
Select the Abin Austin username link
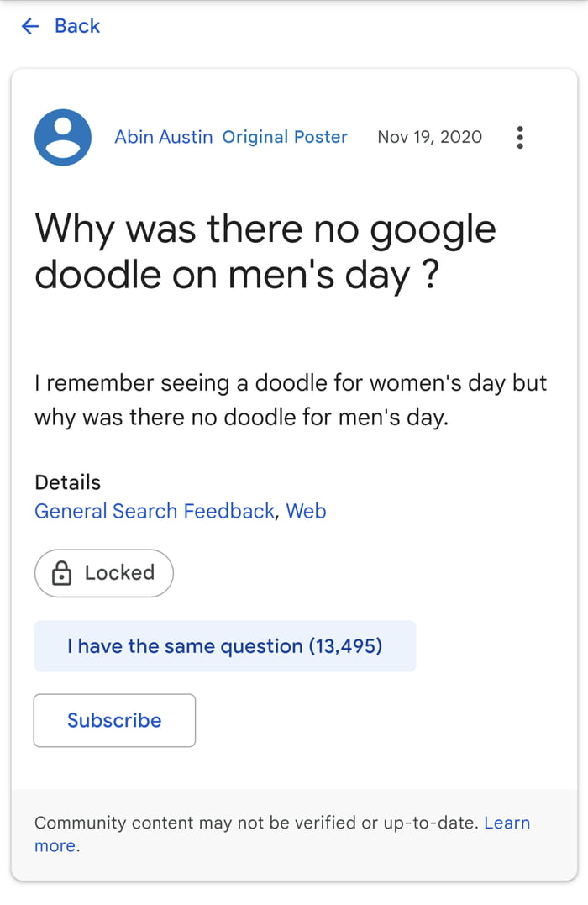[163, 137]
